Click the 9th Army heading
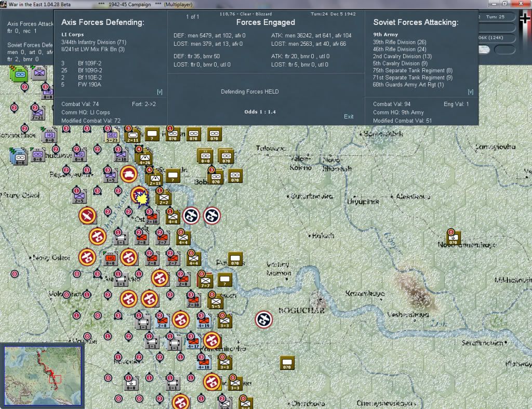The width and height of the screenshot is (532, 409). (x=385, y=35)
